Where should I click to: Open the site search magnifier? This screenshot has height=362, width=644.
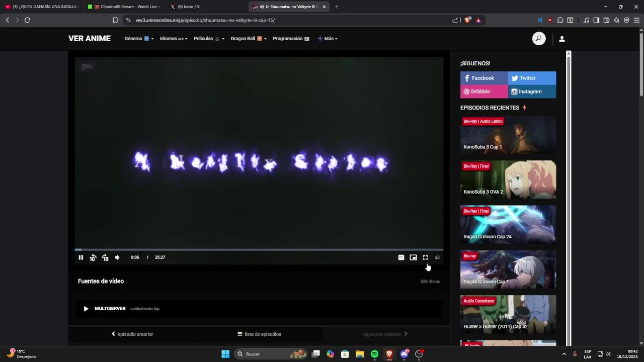click(x=539, y=39)
